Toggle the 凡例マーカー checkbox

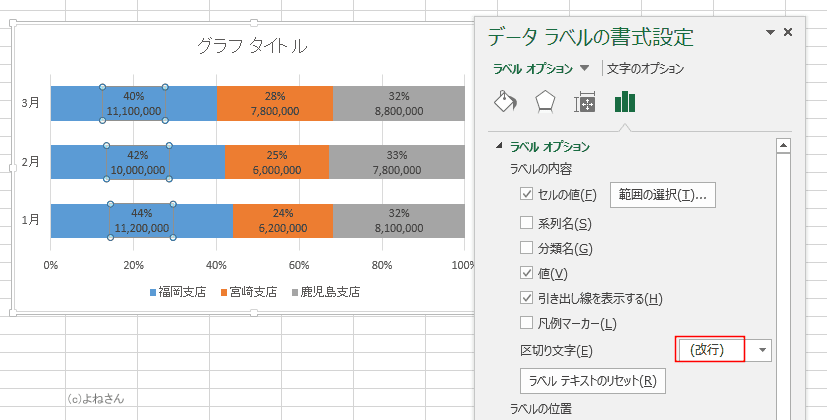tap(526, 322)
